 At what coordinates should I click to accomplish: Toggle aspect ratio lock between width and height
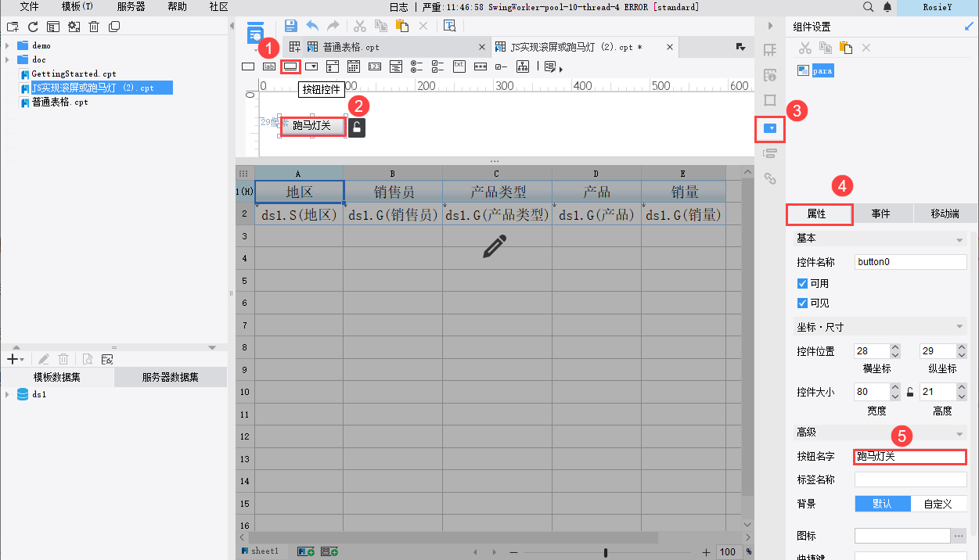coord(910,392)
